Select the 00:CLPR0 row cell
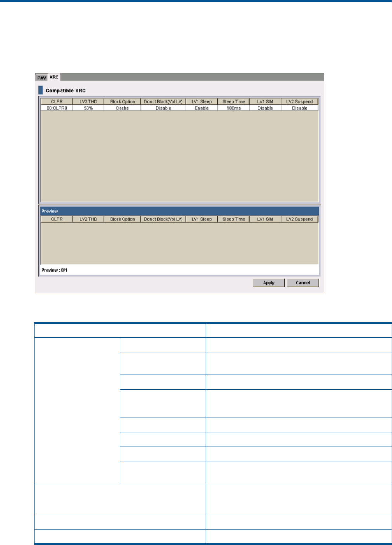 pyautogui.click(x=57, y=108)
